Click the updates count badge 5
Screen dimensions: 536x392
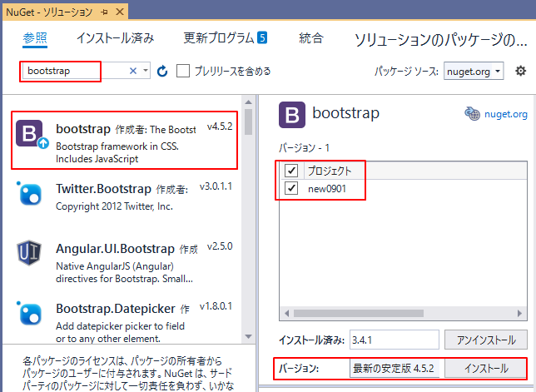tap(262, 37)
